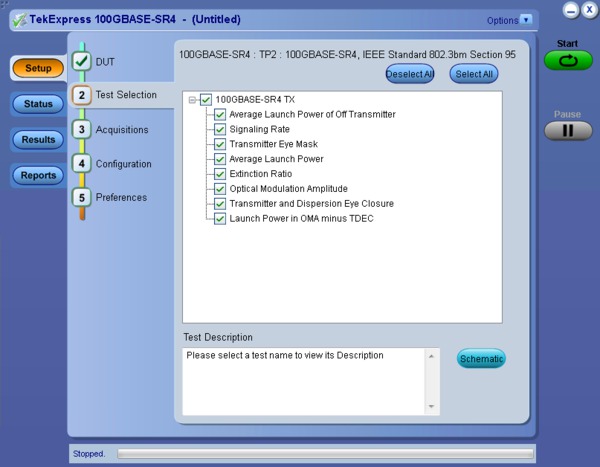600x467 pixels.
Task: Click the green Start run button
Action: (568, 61)
